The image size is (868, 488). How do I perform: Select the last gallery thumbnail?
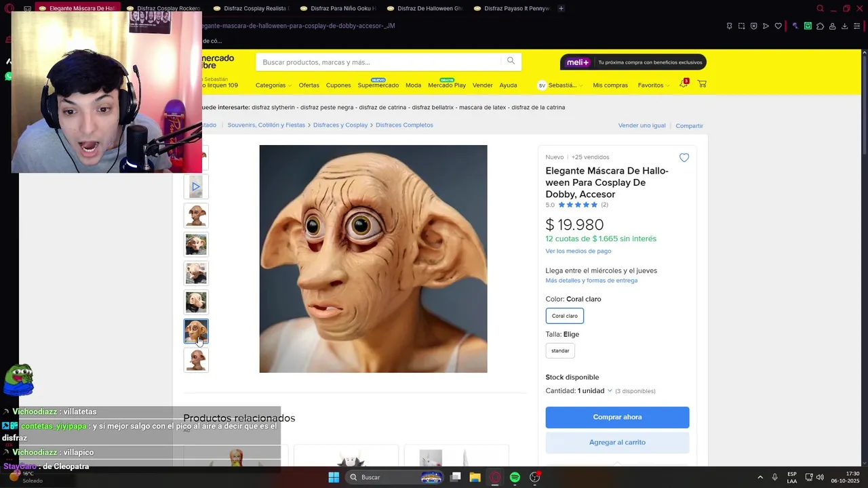[196, 360]
